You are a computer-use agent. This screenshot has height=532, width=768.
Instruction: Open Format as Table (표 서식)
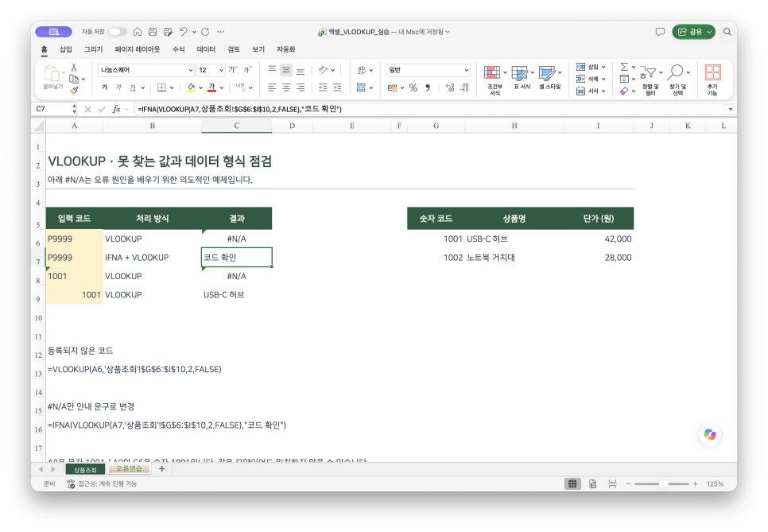click(522, 77)
